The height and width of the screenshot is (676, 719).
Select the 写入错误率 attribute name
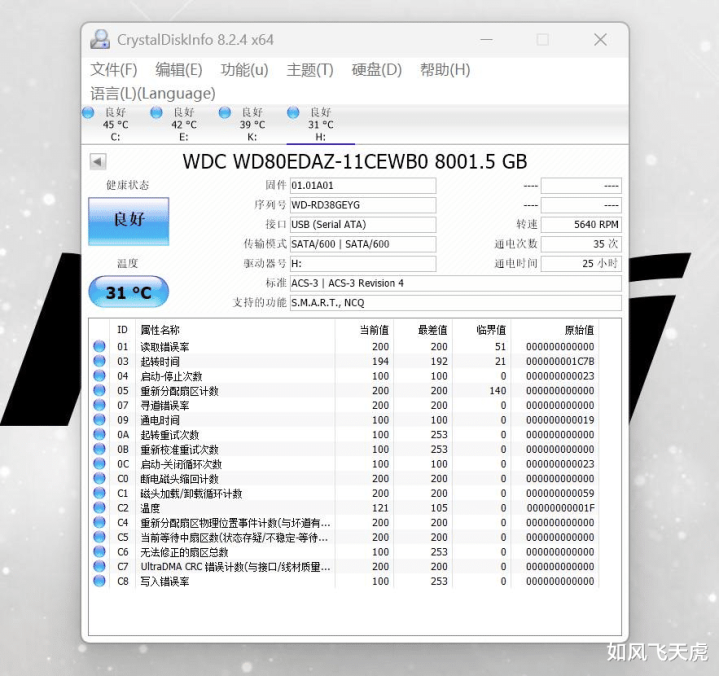point(165,582)
